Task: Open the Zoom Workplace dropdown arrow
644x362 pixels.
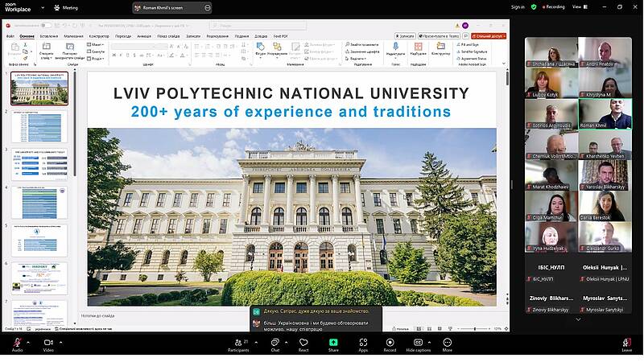Action: tap(43, 8)
